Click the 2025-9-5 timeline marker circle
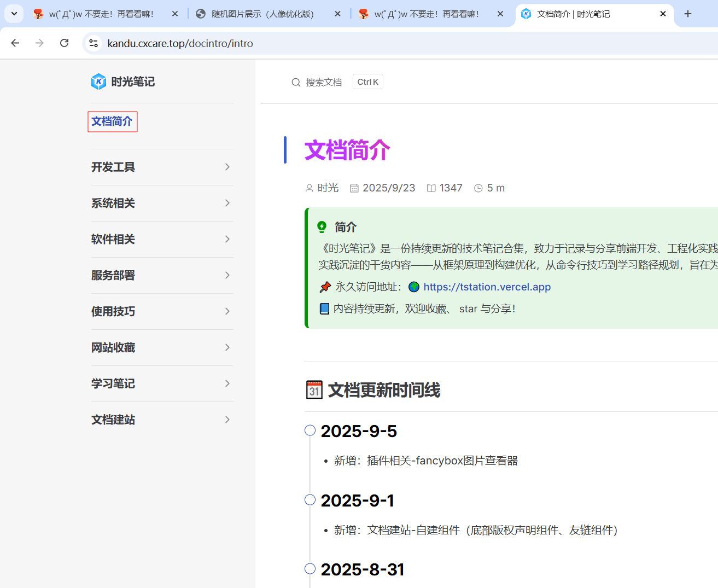Screen dimensions: 718x588 [x=310, y=430]
